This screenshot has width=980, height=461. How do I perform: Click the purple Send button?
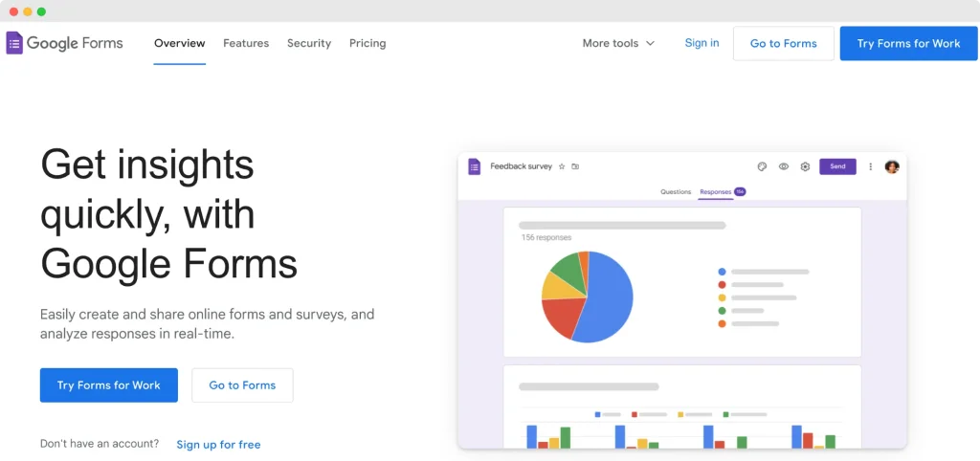pyautogui.click(x=837, y=166)
